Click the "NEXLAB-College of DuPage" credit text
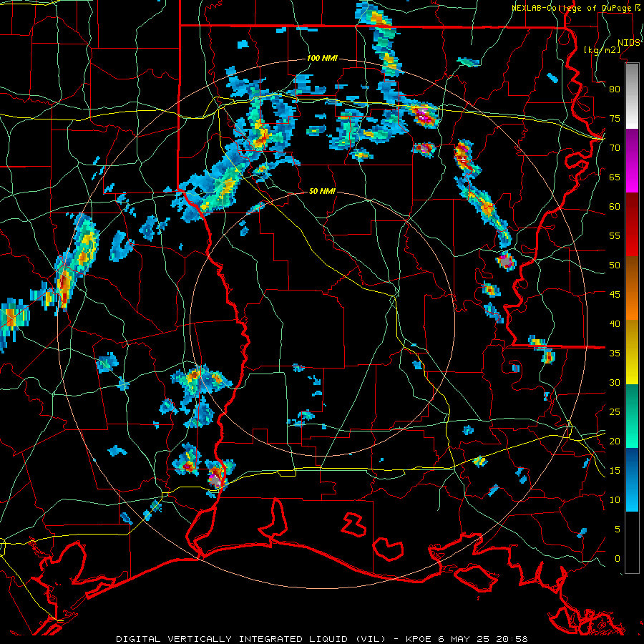The width and height of the screenshot is (644, 644). click(x=571, y=8)
